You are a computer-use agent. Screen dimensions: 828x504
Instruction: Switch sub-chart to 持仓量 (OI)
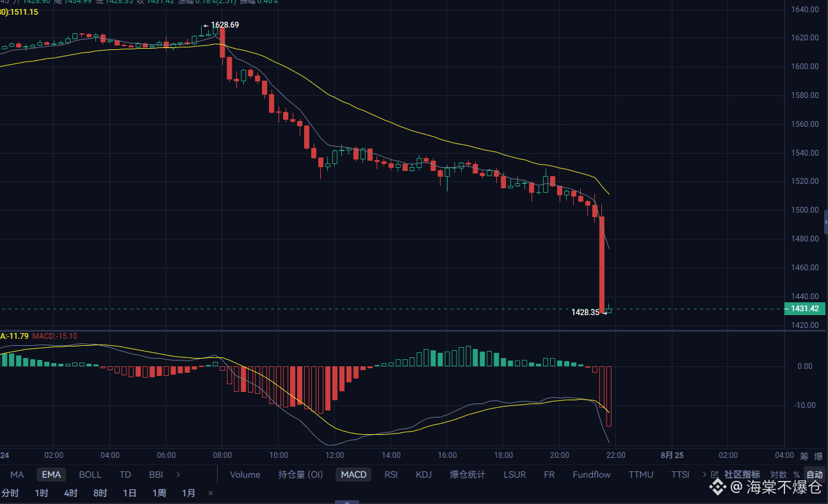point(300,475)
